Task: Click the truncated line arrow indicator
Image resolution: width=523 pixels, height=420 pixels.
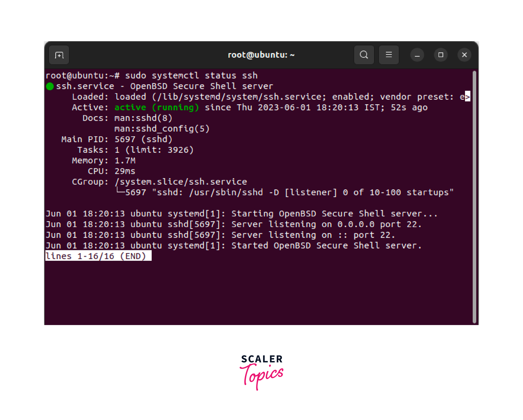Action: coord(467,97)
